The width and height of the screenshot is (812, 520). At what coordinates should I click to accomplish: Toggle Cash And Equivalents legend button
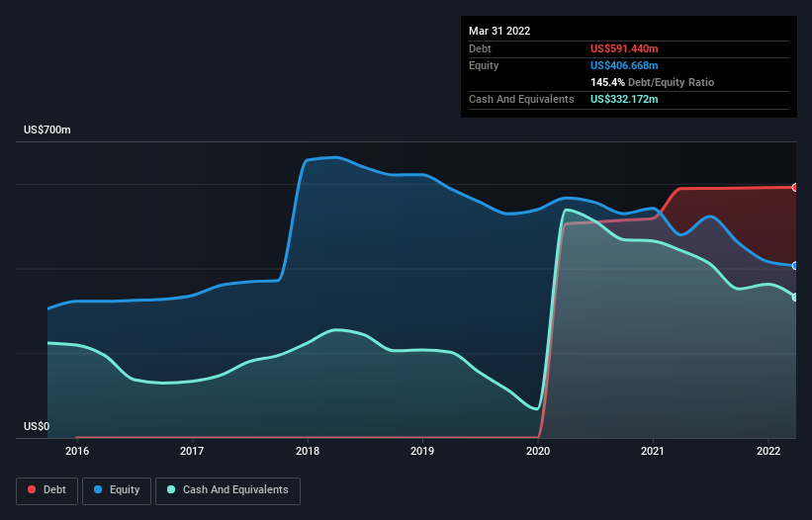click(x=227, y=490)
